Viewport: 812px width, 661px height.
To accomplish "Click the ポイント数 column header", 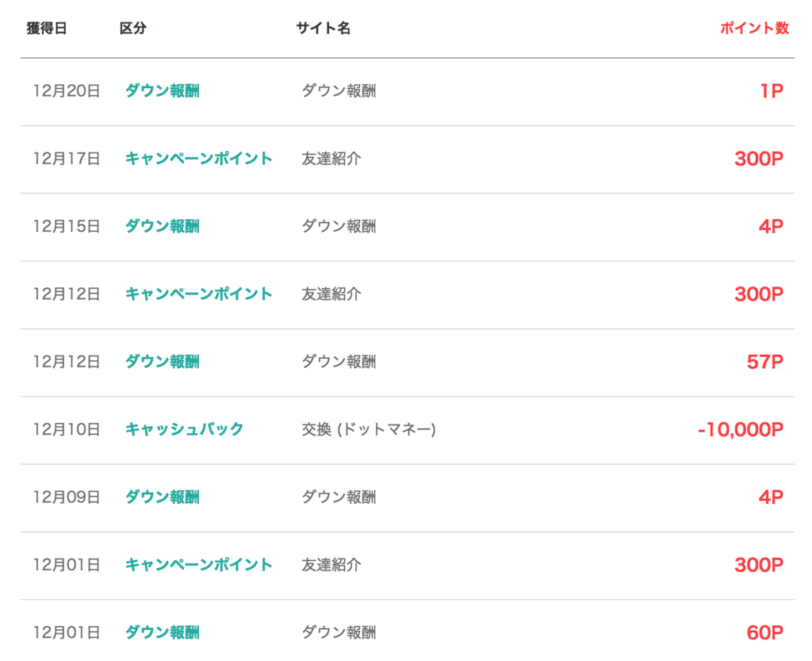I will (x=755, y=28).
